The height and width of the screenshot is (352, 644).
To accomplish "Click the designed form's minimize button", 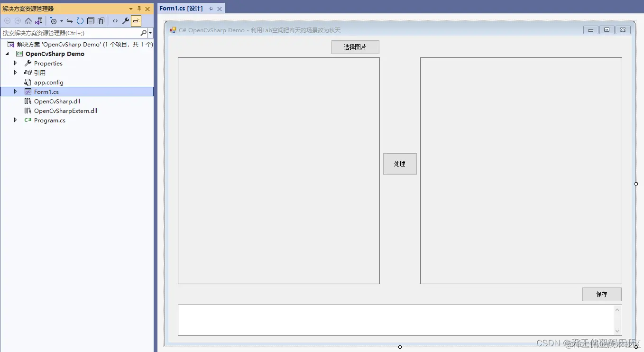I will (590, 30).
